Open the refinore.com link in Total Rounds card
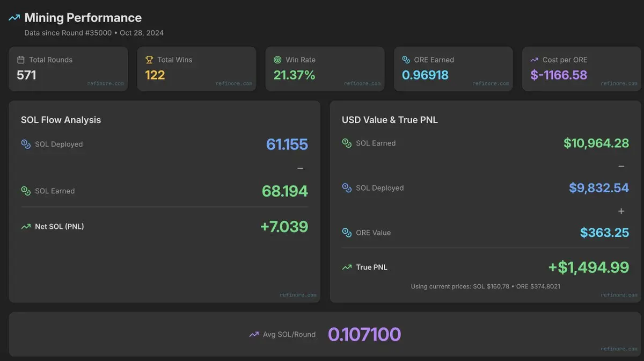 (105, 84)
